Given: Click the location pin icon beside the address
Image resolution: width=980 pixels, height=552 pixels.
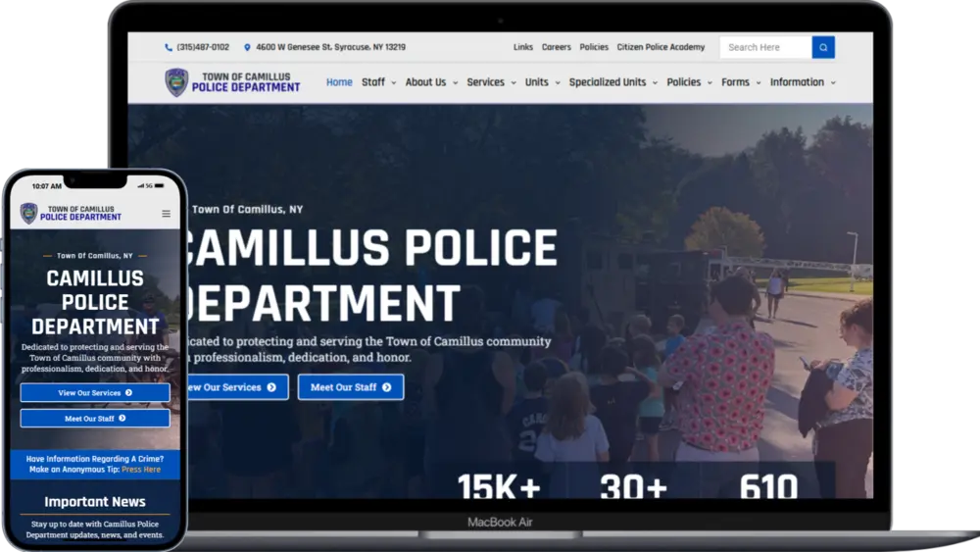Looking at the screenshot, I should 247,47.
